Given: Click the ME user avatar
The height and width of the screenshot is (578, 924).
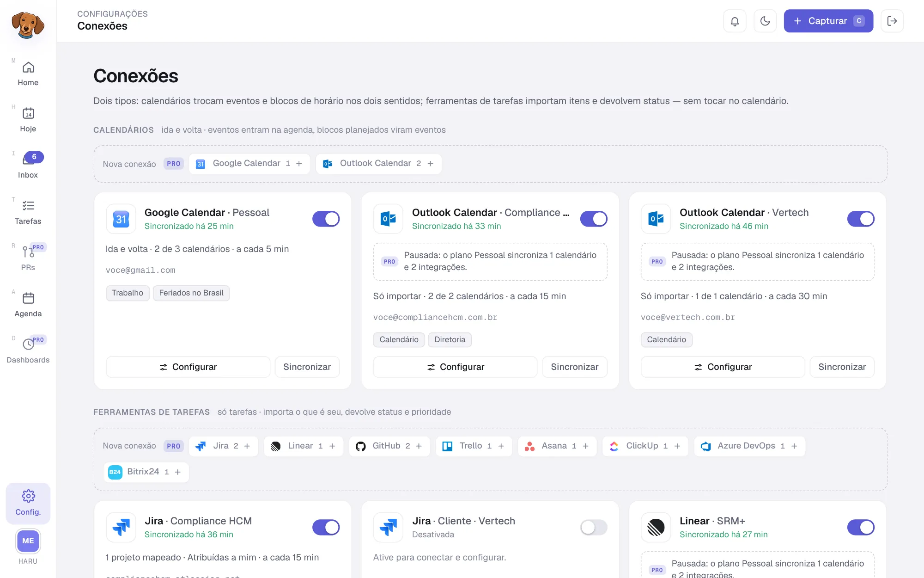Looking at the screenshot, I should [x=28, y=541].
